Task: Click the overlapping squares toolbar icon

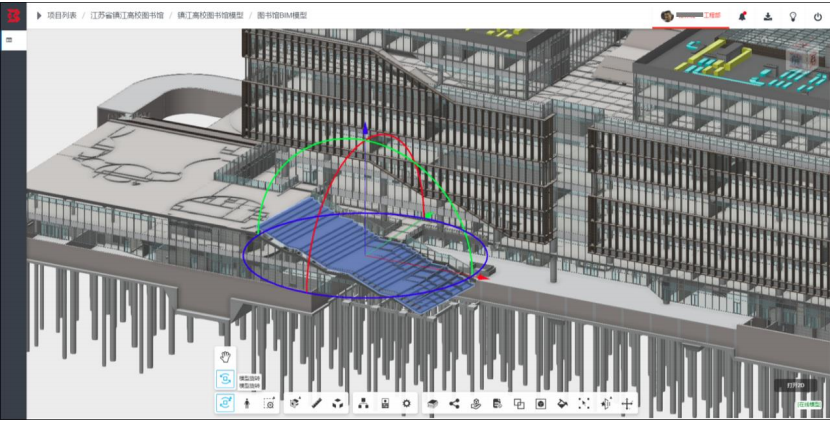Action: pyautogui.click(x=519, y=404)
